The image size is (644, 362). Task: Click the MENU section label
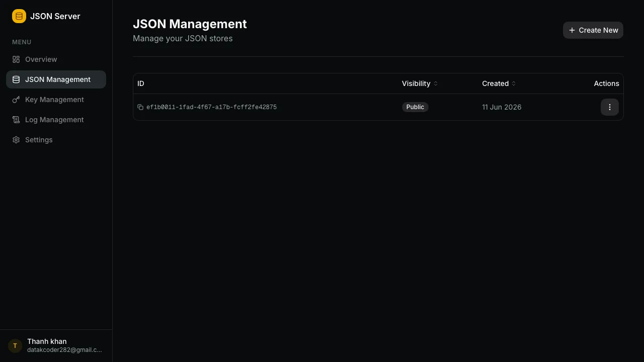pos(22,42)
